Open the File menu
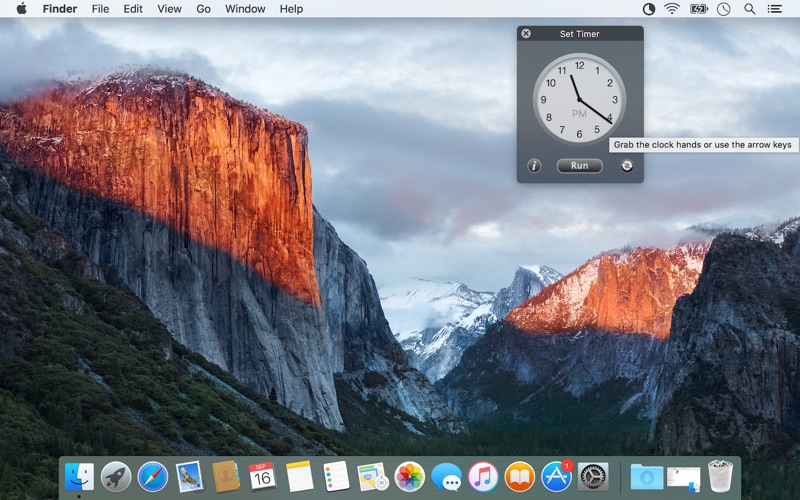Image resolution: width=800 pixels, height=500 pixels. click(100, 9)
